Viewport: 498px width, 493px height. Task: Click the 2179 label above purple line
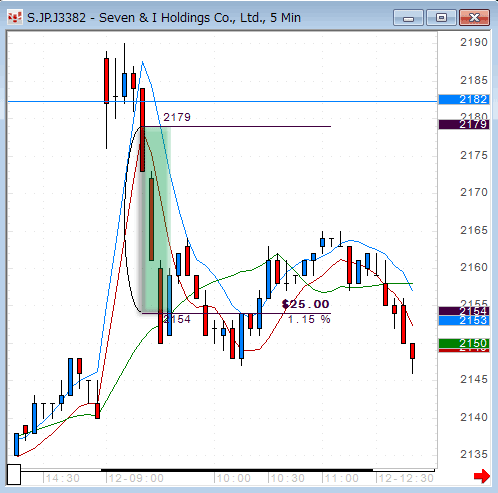(x=177, y=117)
